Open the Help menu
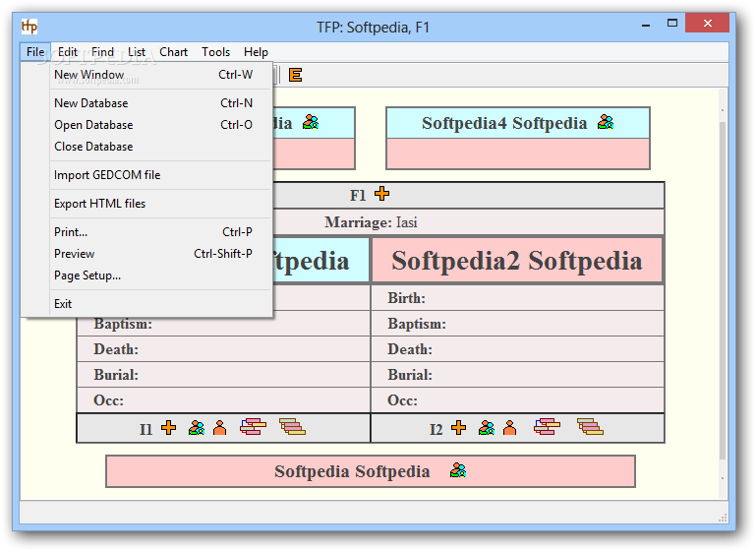Image resolution: width=756 pixels, height=551 pixels. point(256,51)
